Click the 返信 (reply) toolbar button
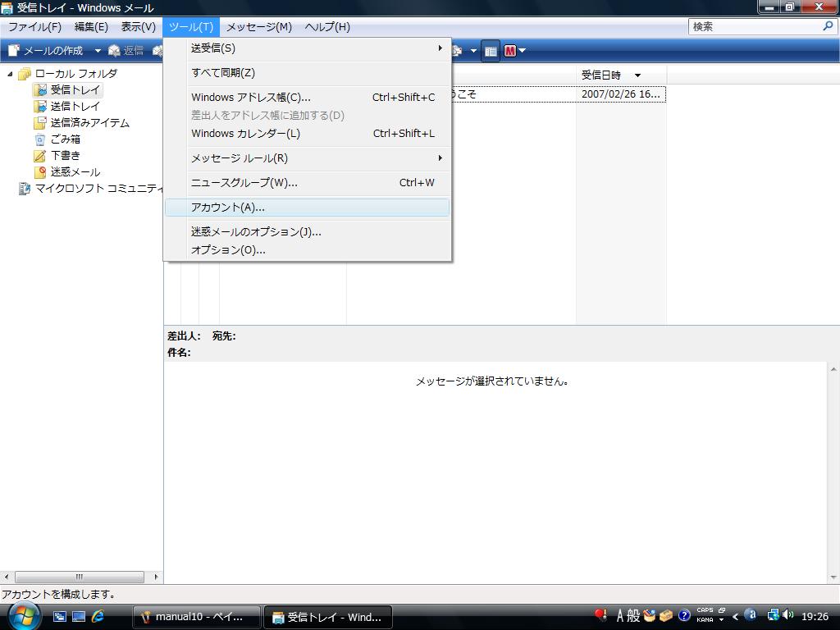The height and width of the screenshot is (630, 840). click(126, 51)
